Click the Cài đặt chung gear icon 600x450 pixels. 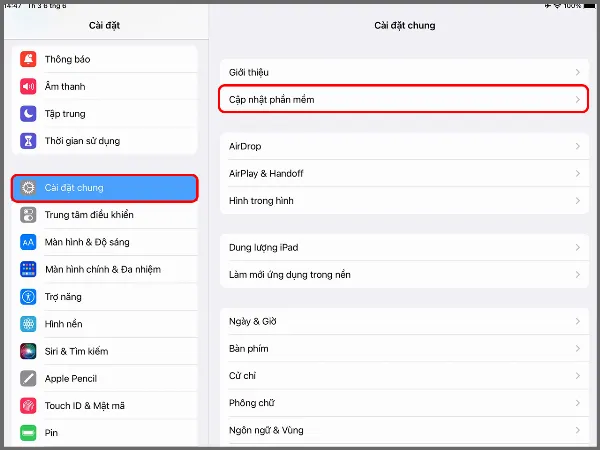point(28,188)
